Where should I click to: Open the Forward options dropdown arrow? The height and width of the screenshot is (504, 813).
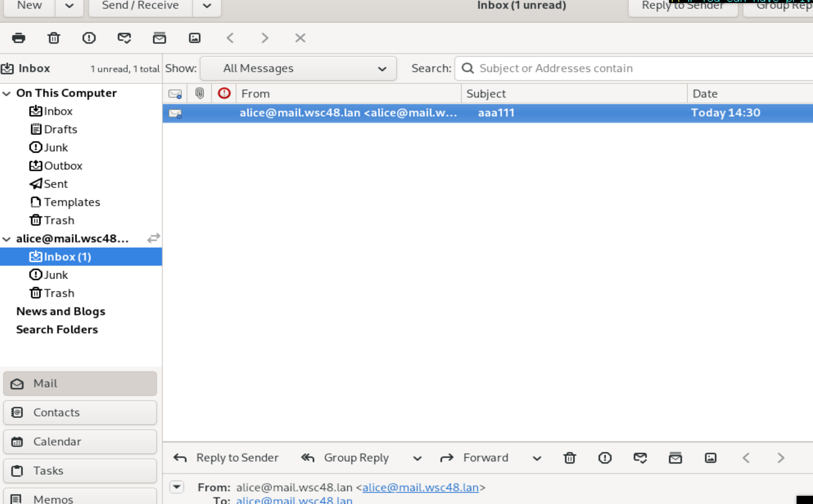coord(537,458)
